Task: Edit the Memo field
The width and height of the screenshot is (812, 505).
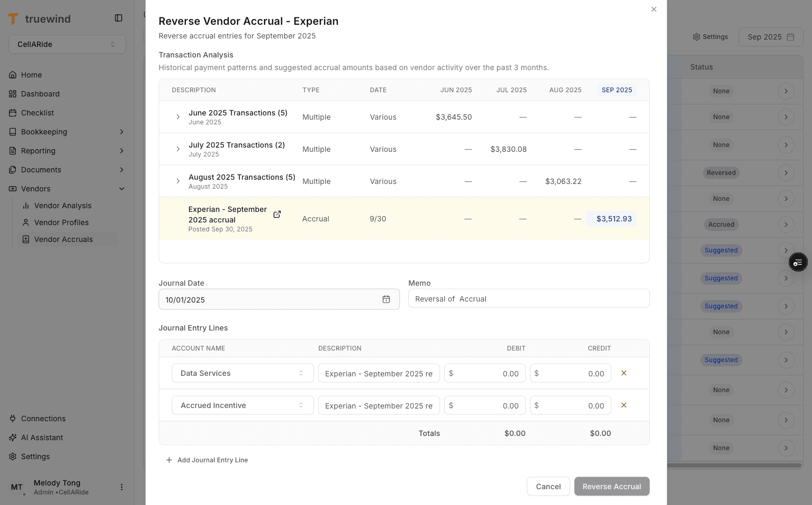Action: pos(529,299)
